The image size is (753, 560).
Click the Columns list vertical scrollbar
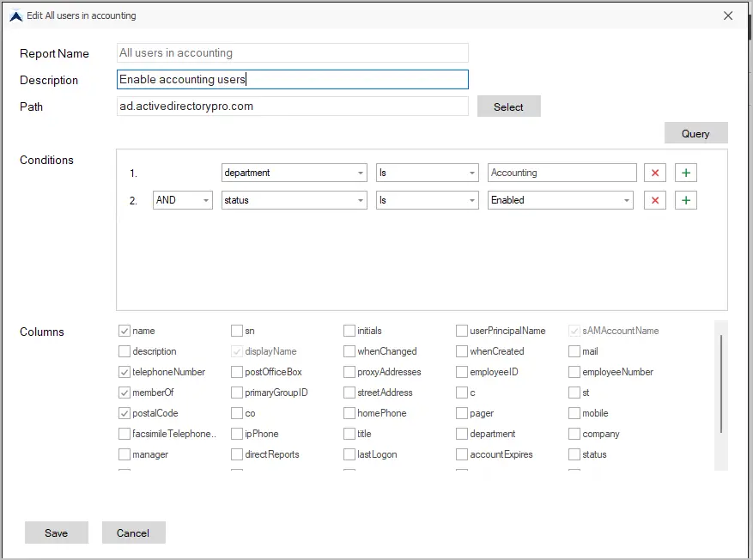(x=721, y=384)
